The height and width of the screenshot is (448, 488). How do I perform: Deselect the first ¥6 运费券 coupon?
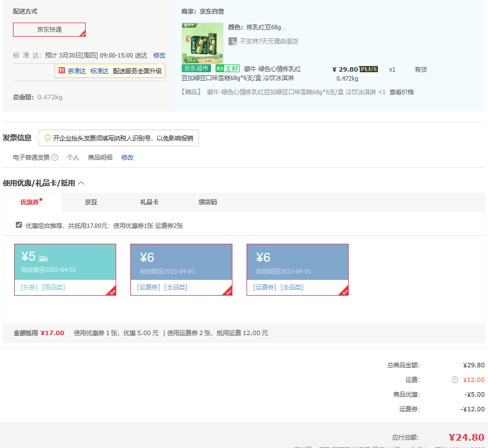tap(182, 270)
